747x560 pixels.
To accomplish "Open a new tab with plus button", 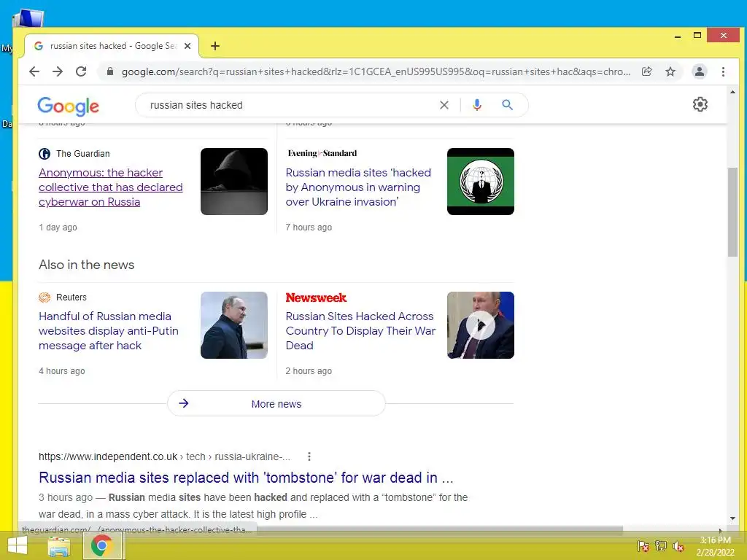I will (x=215, y=46).
